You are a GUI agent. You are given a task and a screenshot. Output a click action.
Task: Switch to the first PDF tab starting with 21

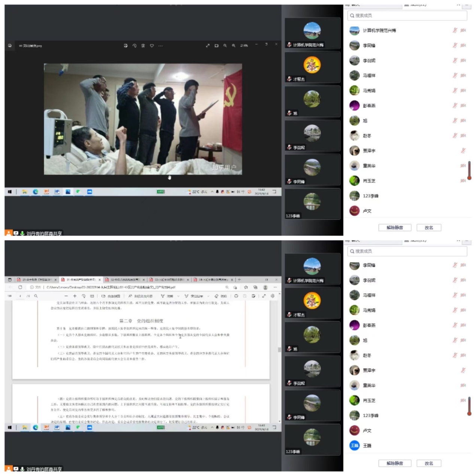[x=36, y=280]
